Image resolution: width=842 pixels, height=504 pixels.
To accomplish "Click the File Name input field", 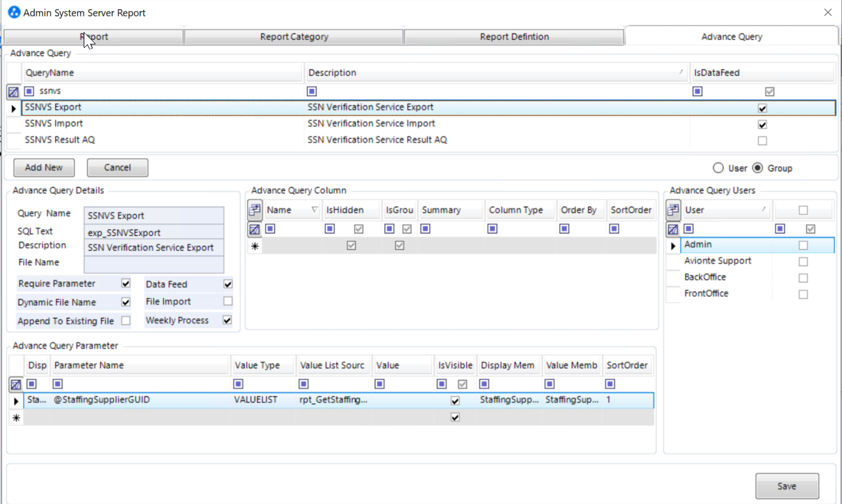I will click(x=154, y=263).
